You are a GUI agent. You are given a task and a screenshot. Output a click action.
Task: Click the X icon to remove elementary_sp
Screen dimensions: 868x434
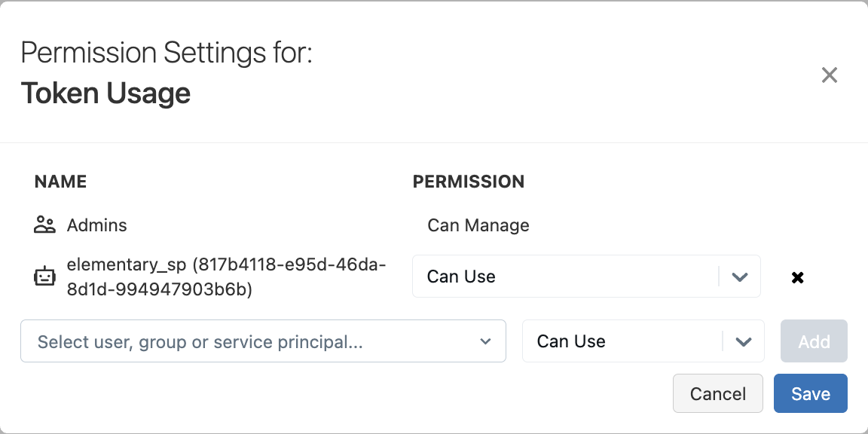click(x=797, y=277)
